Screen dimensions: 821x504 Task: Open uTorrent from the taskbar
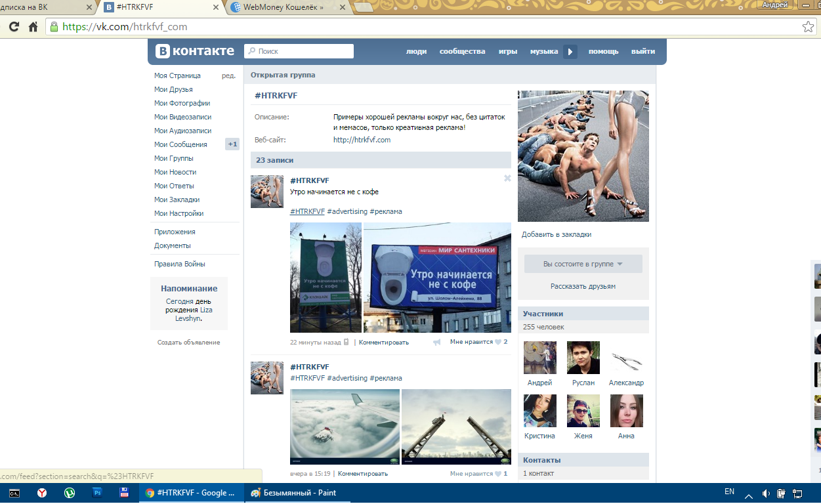point(70,493)
